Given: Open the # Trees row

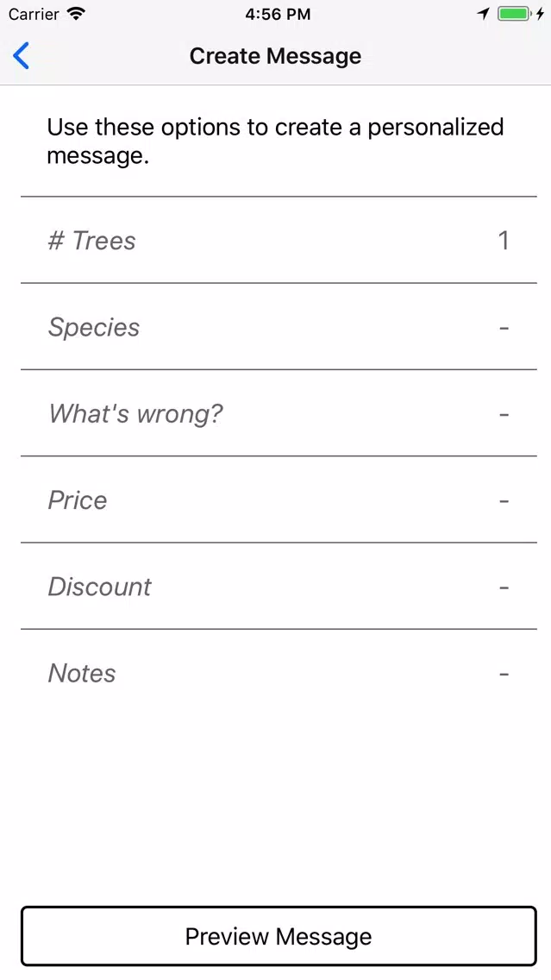Looking at the screenshot, I should pos(279,240).
